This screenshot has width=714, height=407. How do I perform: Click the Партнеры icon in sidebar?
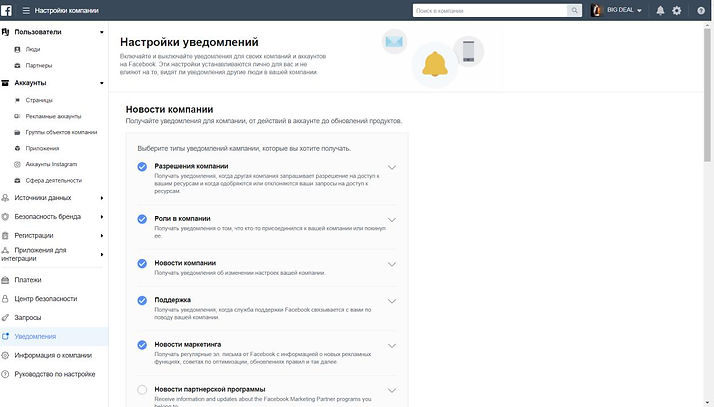pyautogui.click(x=17, y=66)
